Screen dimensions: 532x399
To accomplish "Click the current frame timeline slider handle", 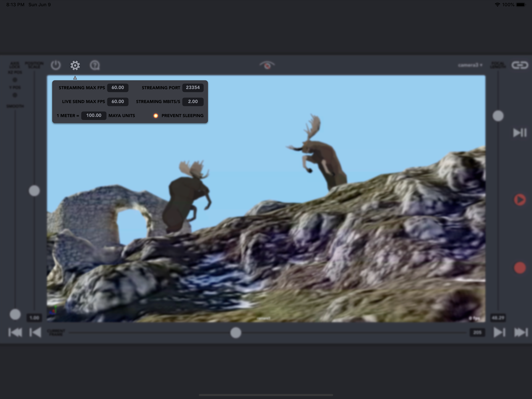I will (x=235, y=333).
